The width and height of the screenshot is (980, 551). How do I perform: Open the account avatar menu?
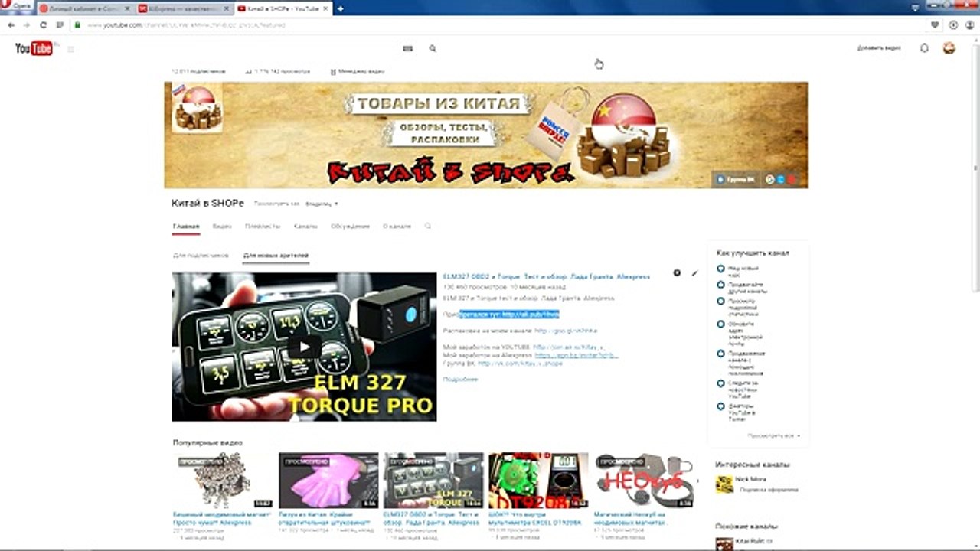(949, 48)
